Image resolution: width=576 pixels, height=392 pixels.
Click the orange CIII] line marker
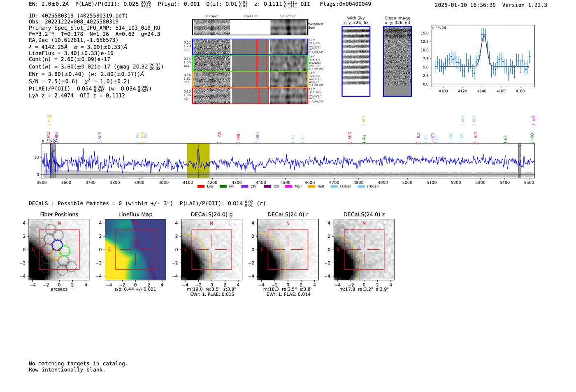click(363, 121)
